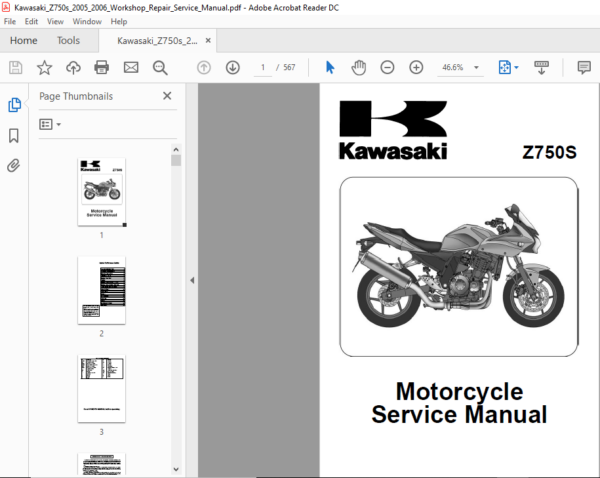Click the Z750S model text on the page
This screenshot has width=600, height=478.
click(x=549, y=152)
